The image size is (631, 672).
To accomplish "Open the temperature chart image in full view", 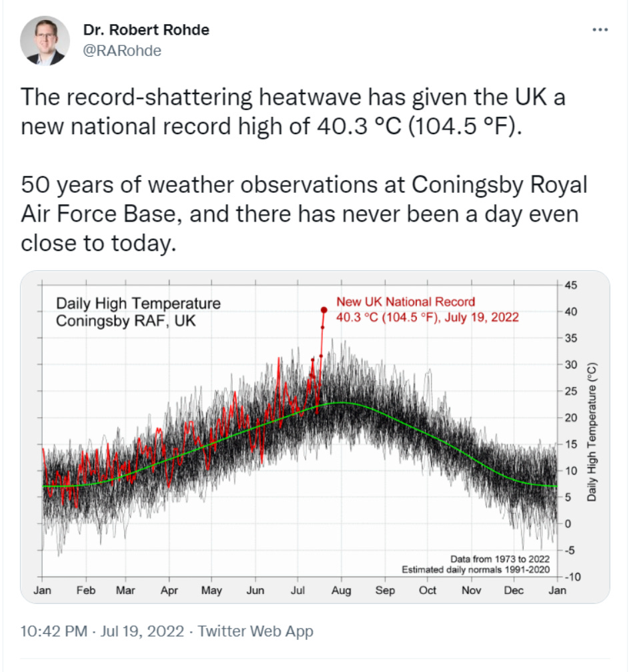I will pos(313,434).
